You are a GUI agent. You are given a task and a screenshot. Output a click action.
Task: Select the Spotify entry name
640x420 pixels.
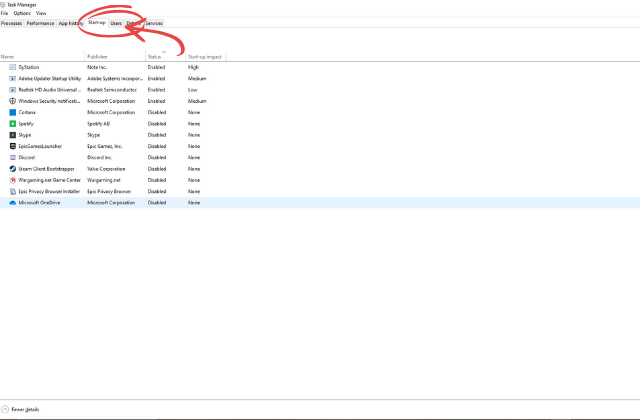(26, 124)
